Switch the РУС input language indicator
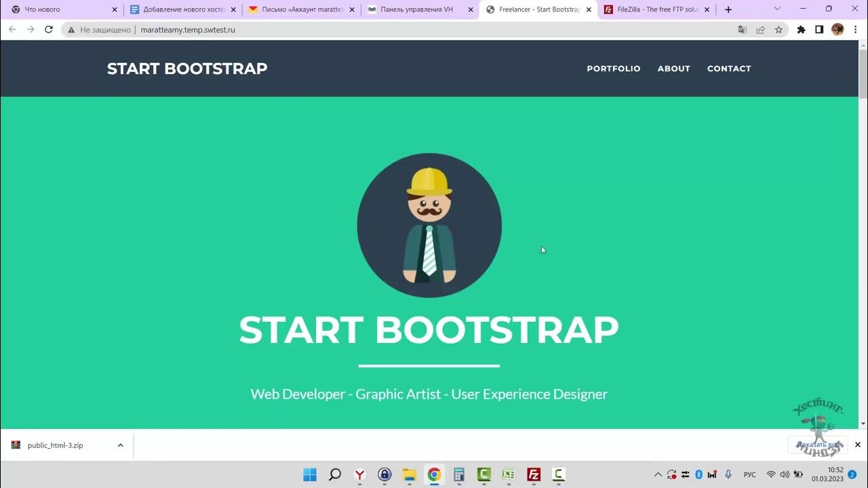The image size is (868, 488). pos(750,474)
